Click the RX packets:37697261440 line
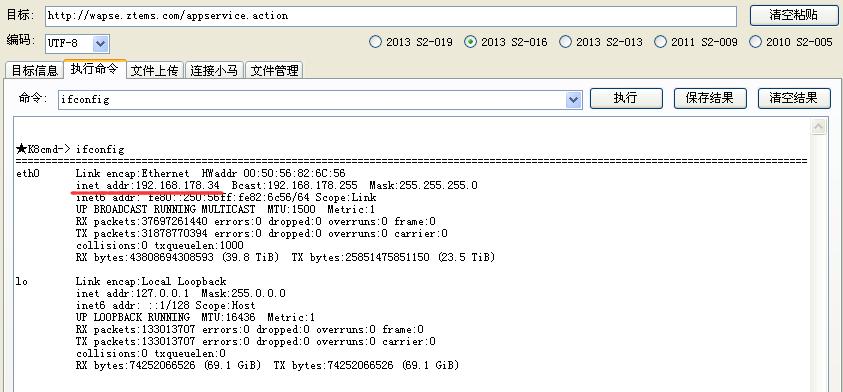843x392 pixels. coord(255,222)
